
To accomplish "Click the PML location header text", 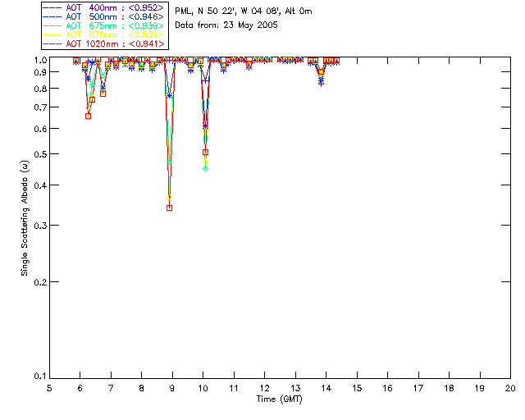I will coord(244,11).
